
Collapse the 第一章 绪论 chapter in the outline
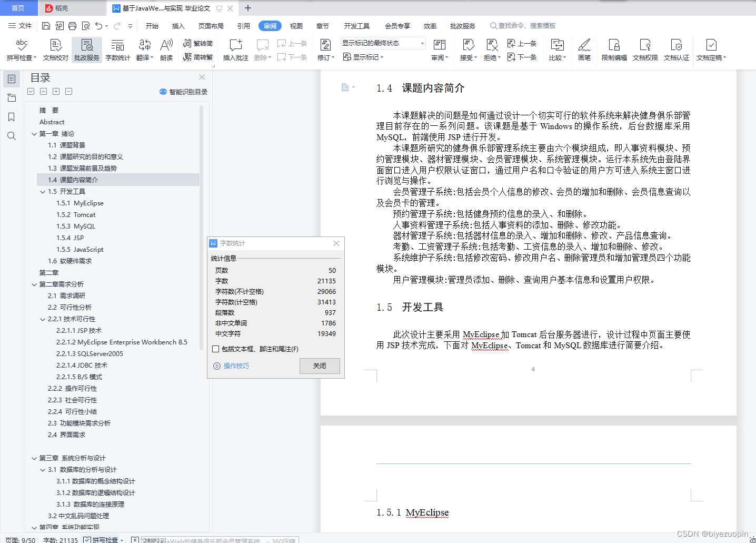[34, 133]
